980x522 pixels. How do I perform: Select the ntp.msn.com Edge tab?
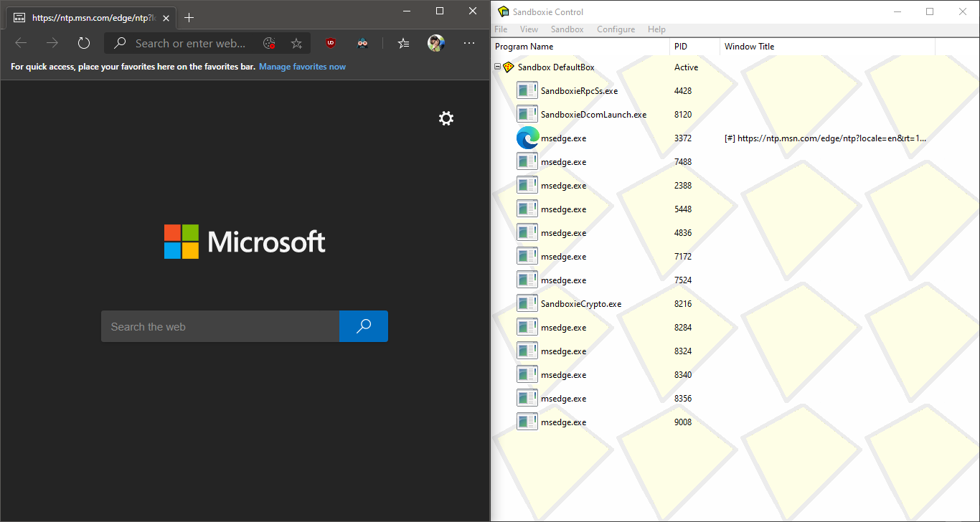91,18
